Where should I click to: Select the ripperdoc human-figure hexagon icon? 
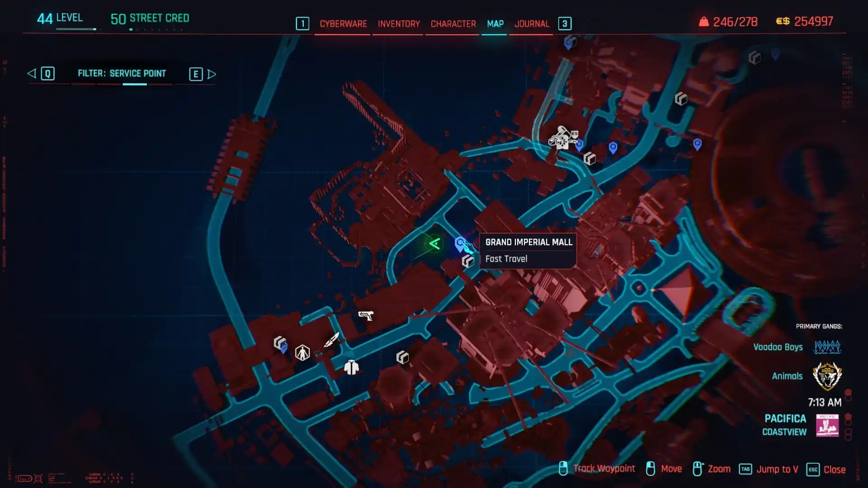(302, 352)
